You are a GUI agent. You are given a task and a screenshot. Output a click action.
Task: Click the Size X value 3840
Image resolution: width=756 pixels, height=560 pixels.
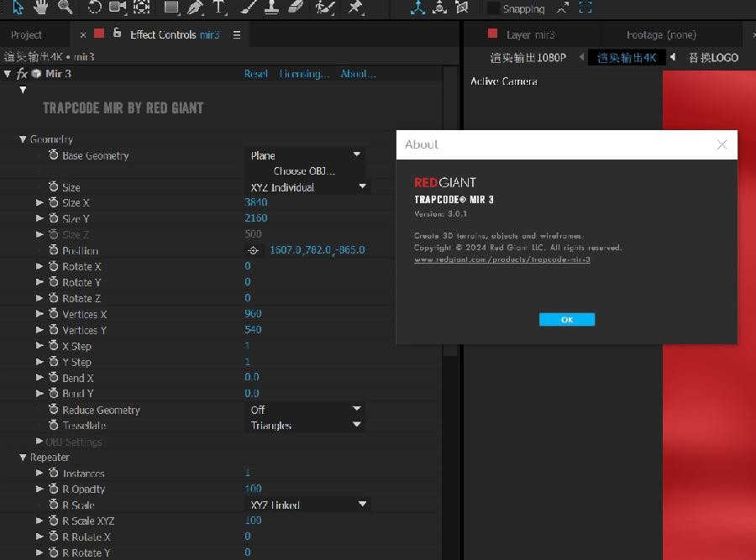click(255, 202)
